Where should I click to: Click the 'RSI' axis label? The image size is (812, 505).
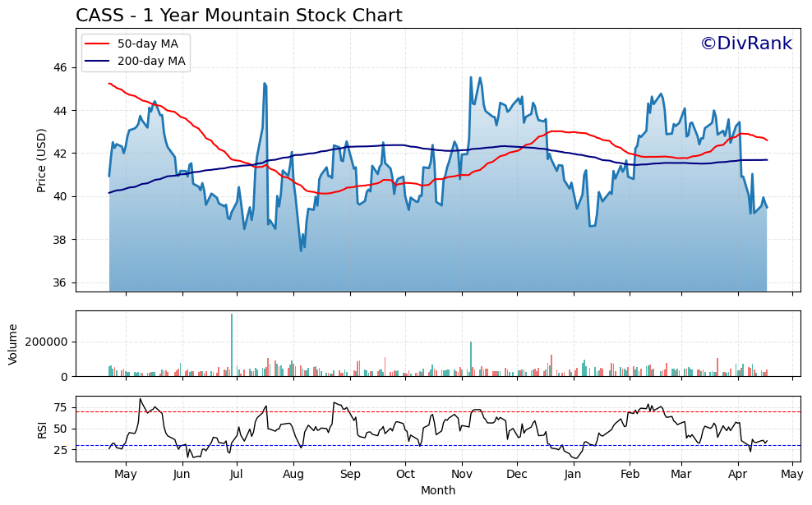[x=42, y=430]
